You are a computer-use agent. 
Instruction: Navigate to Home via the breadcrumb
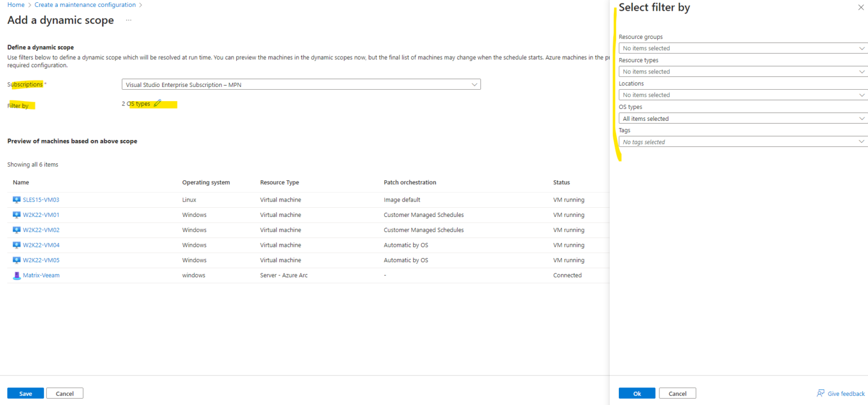pyautogui.click(x=15, y=5)
